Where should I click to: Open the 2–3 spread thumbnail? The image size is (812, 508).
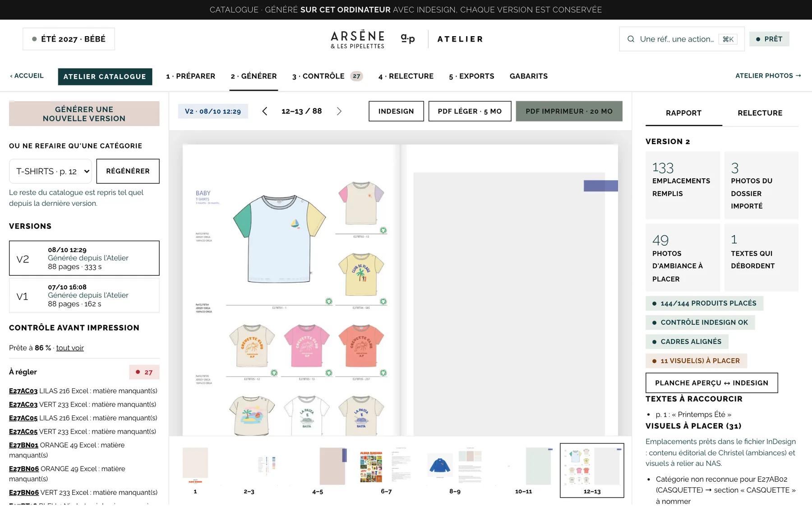pos(249,471)
